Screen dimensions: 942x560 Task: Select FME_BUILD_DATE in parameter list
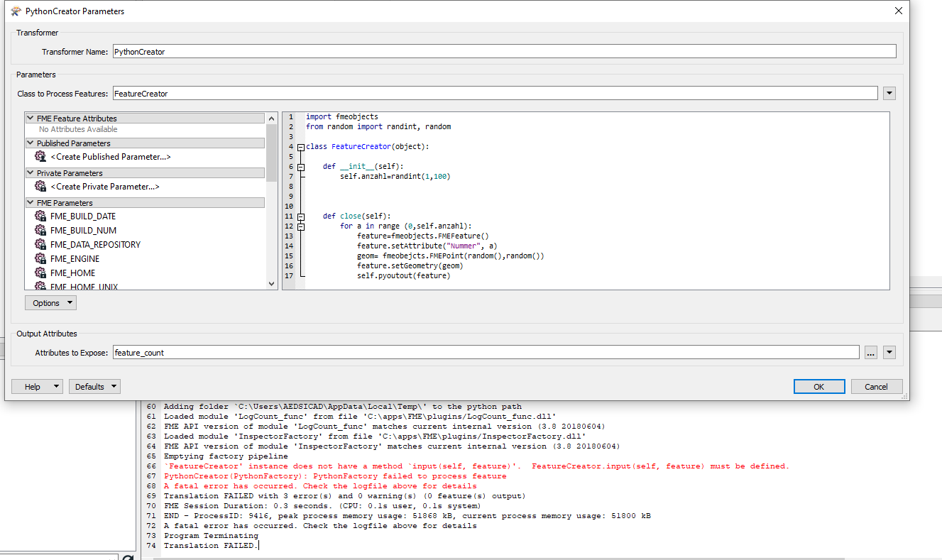point(83,216)
